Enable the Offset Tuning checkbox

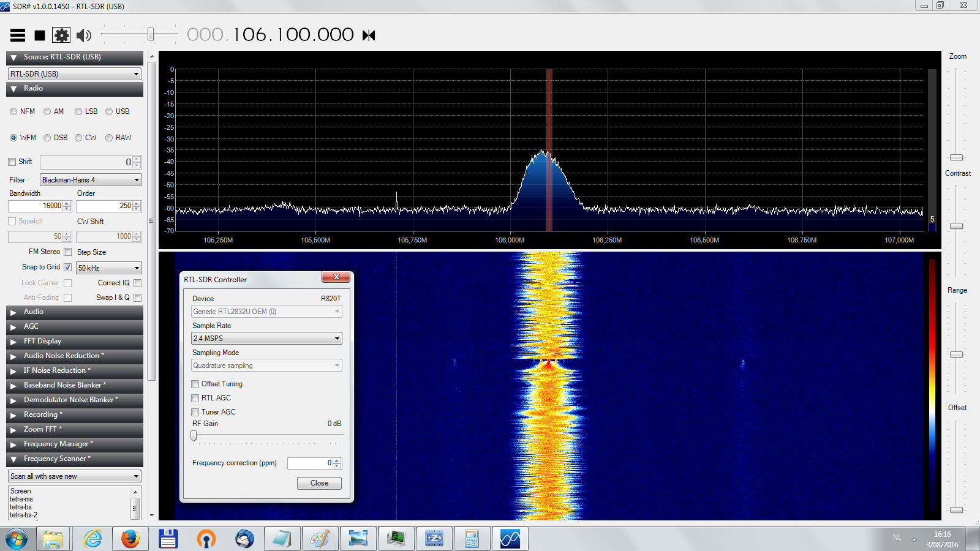pyautogui.click(x=195, y=384)
